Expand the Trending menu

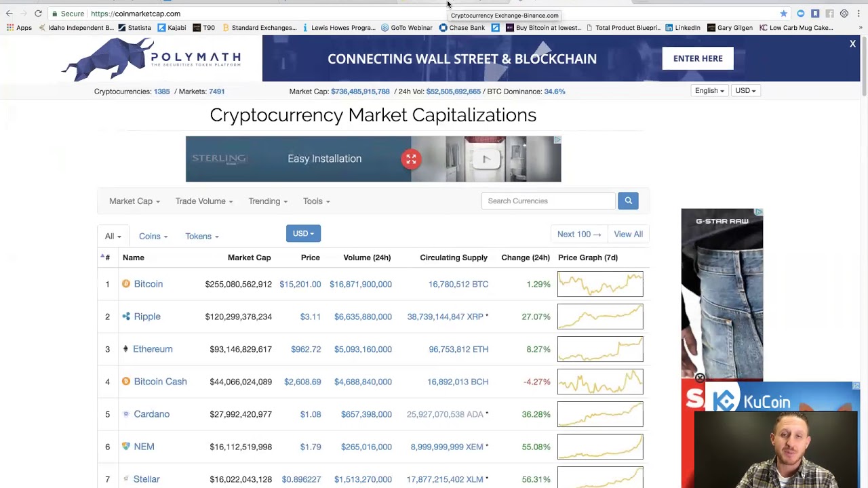click(x=268, y=201)
